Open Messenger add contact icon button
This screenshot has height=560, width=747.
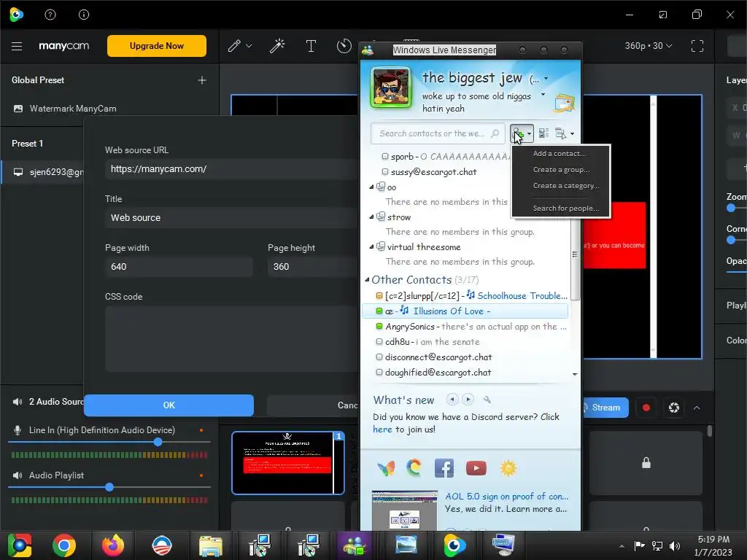click(x=521, y=134)
